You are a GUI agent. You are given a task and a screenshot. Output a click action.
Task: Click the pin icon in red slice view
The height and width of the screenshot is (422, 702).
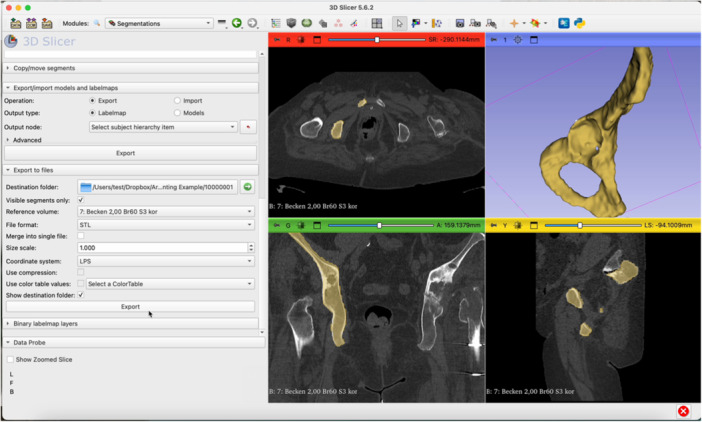click(277, 40)
